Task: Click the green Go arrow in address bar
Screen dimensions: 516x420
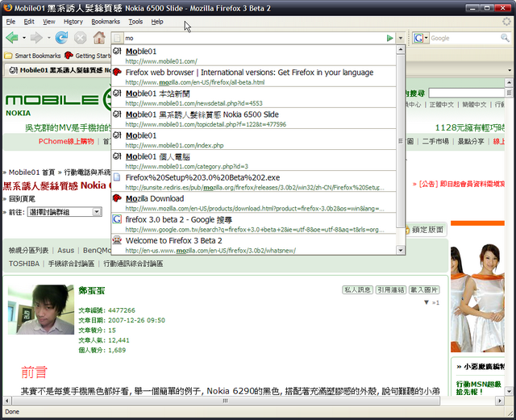Action: [390, 38]
